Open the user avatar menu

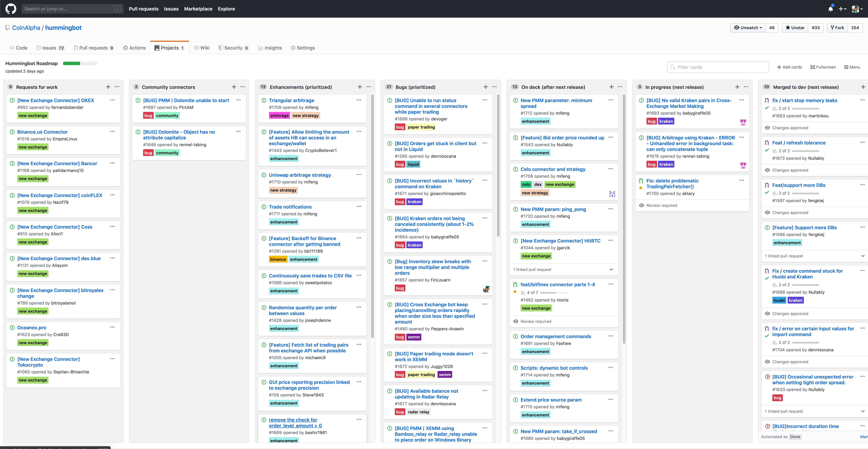[857, 9]
